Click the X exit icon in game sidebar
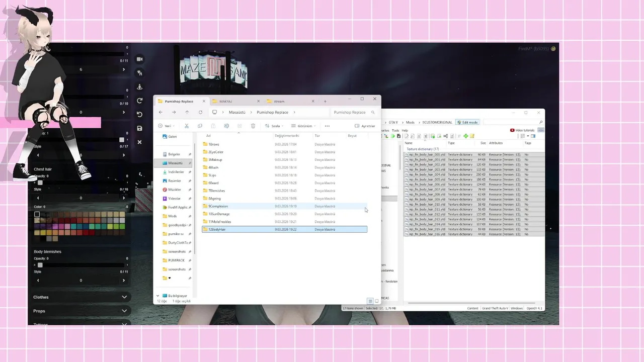 [x=140, y=142]
